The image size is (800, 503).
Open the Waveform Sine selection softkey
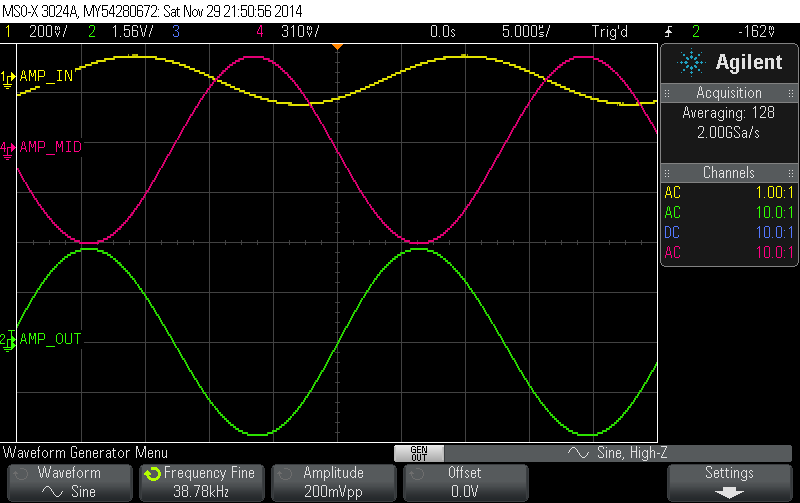coord(69,482)
